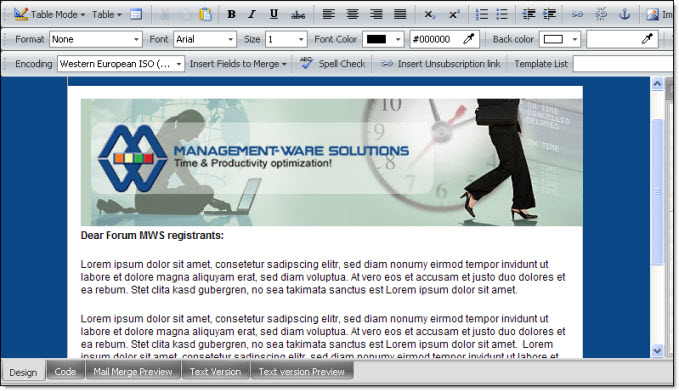The image size is (679, 391).
Task: Apply subscript formatting
Action: coord(429,14)
